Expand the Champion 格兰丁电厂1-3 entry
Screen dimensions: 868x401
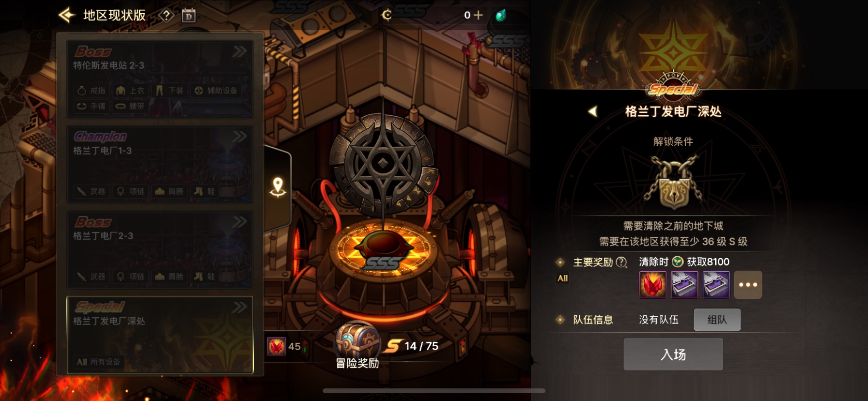click(x=160, y=165)
